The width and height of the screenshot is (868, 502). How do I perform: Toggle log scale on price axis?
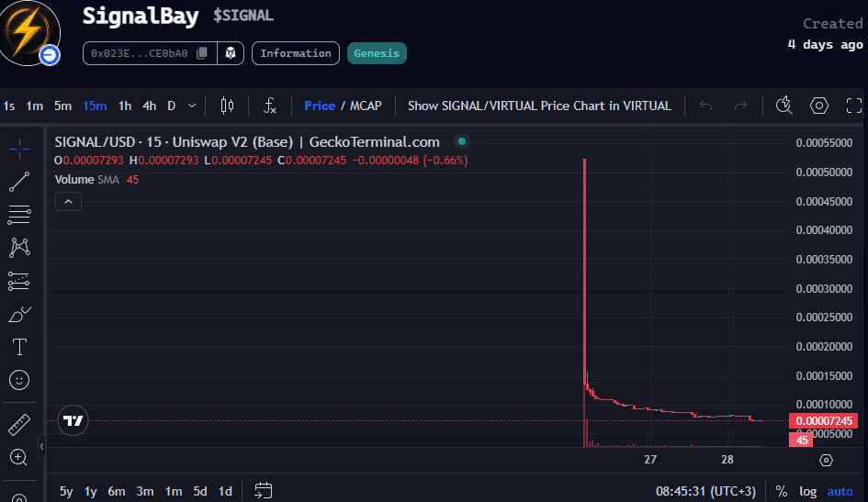point(807,491)
